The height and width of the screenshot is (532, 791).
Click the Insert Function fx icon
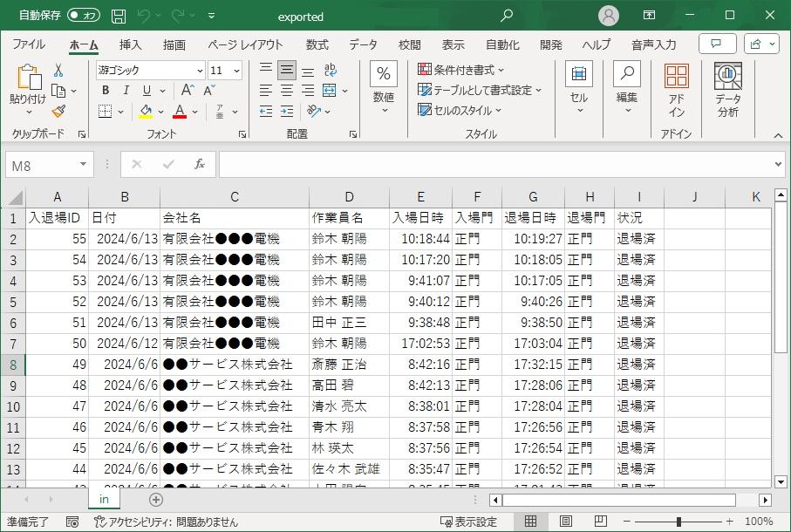pyautogui.click(x=199, y=164)
